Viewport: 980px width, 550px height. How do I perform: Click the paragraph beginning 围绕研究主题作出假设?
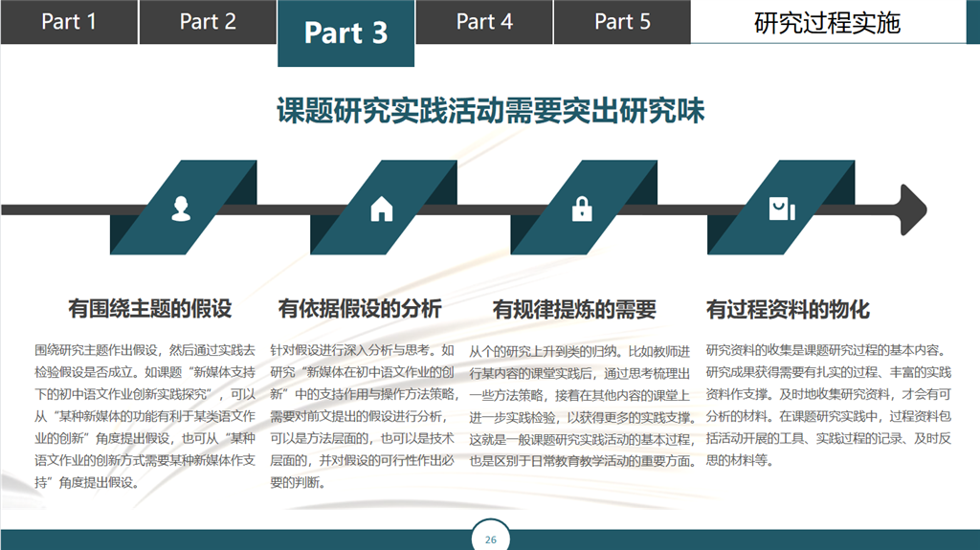[146, 415]
